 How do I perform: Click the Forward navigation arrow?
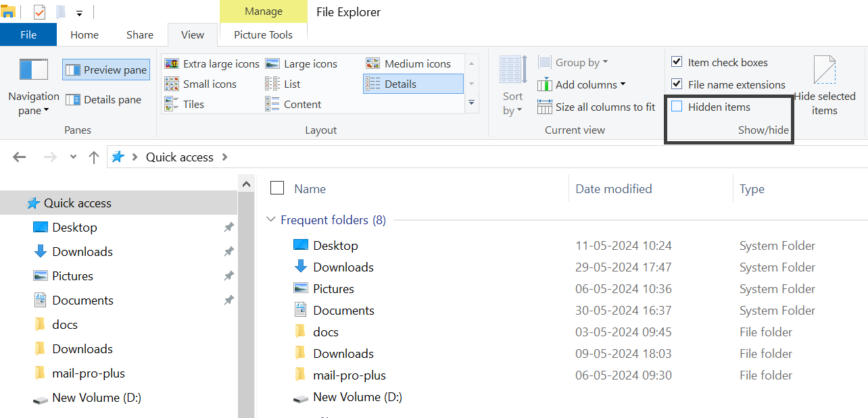click(x=50, y=157)
